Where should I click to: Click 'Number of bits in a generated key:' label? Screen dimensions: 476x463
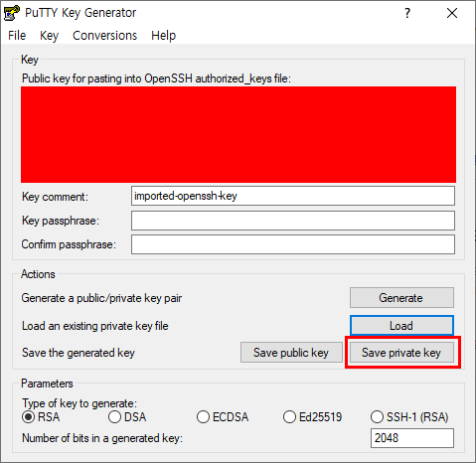102,438
